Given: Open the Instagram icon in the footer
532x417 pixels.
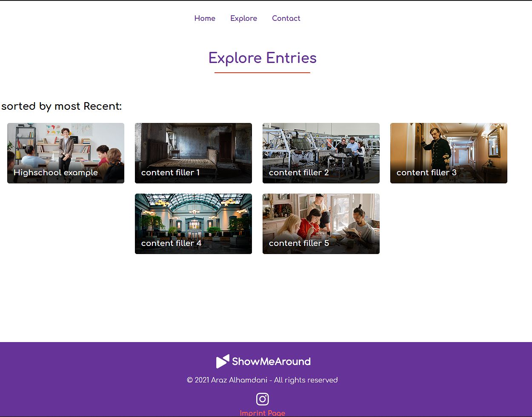Looking at the screenshot, I should tap(262, 399).
